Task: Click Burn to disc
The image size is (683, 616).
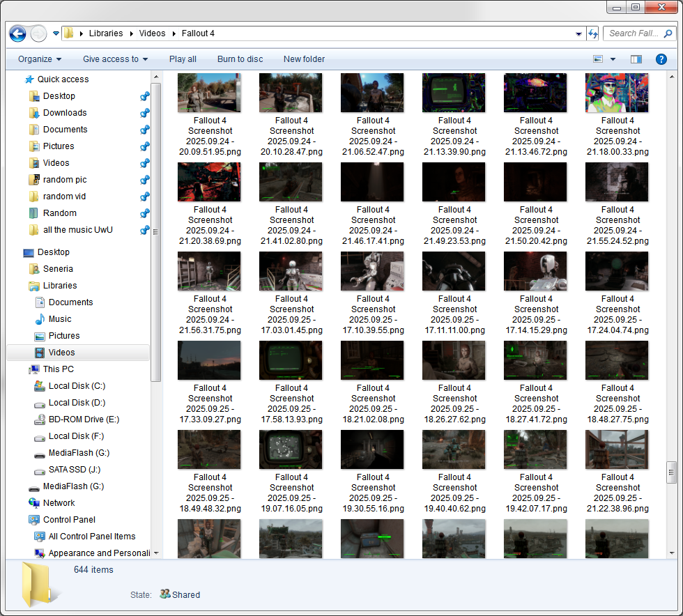Action: pos(240,59)
